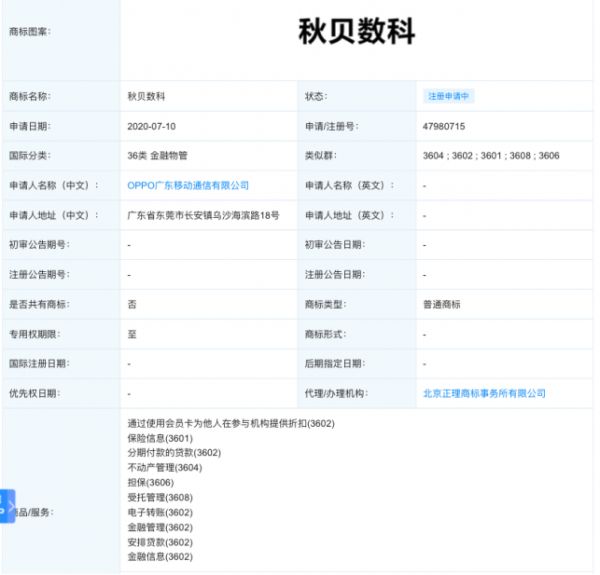Click the 受托管理(3608) service item
This screenshot has height=575, width=600.
pyautogui.click(x=160, y=497)
